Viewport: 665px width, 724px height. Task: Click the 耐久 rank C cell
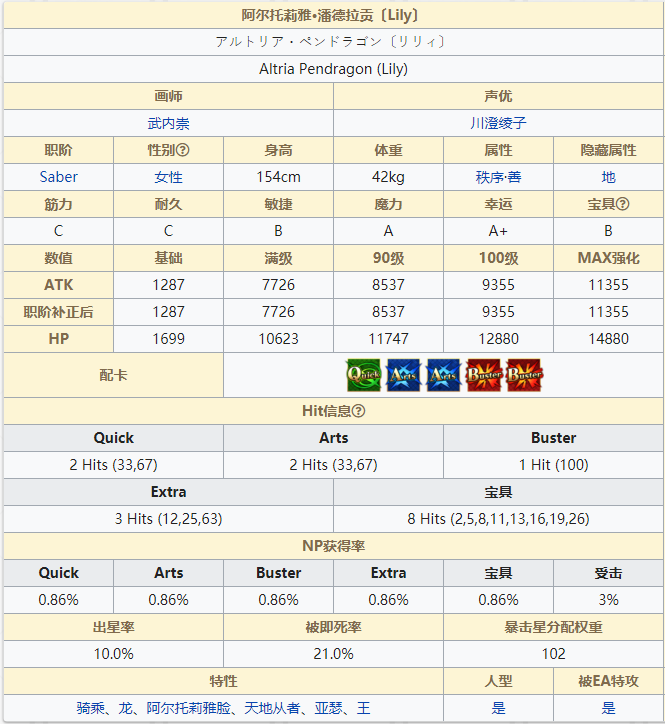point(169,231)
